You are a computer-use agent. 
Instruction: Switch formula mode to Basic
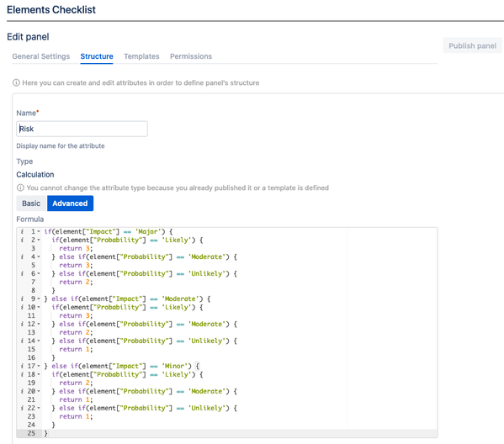tap(31, 203)
